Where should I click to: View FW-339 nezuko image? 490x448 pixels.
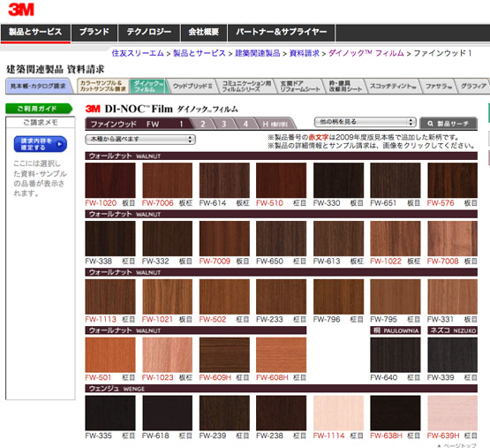[453, 354]
